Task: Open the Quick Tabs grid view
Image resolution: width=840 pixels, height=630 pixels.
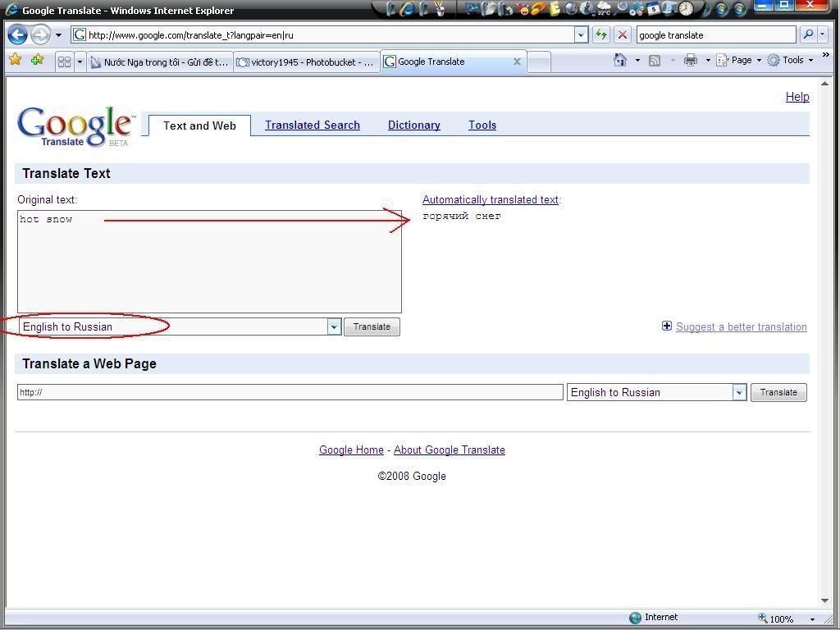Action: [x=64, y=62]
